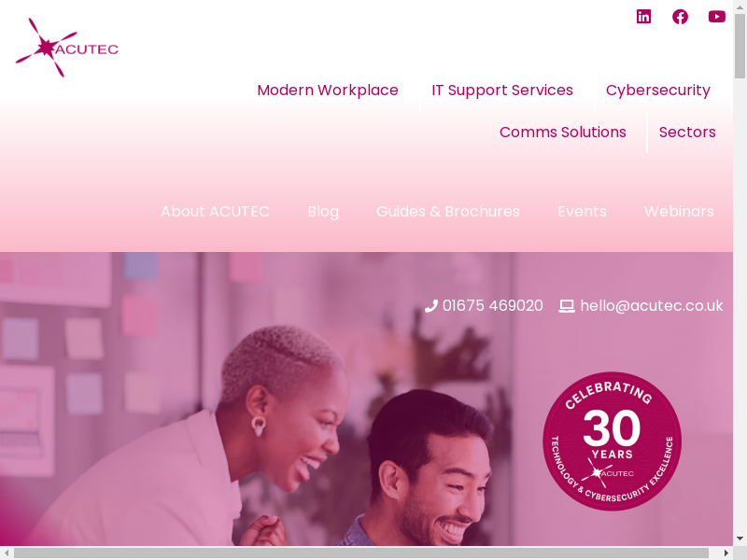
Task: Go to About ACUTEC page
Action: (215, 212)
